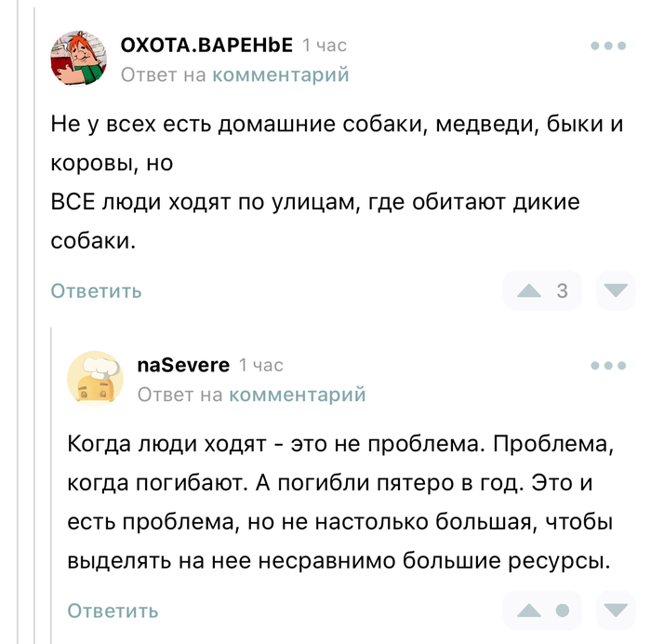This screenshot has height=644, width=651.
Task: Click the rating dot on naSevere reply
Action: (562, 610)
